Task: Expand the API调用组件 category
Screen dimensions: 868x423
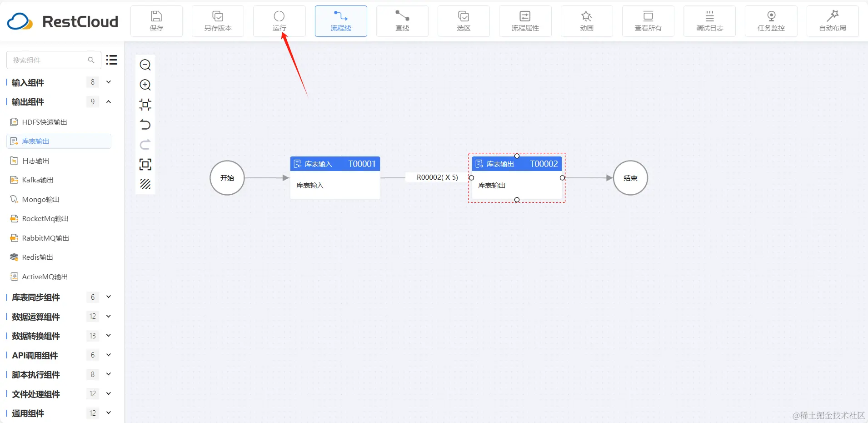Action: pyautogui.click(x=109, y=355)
